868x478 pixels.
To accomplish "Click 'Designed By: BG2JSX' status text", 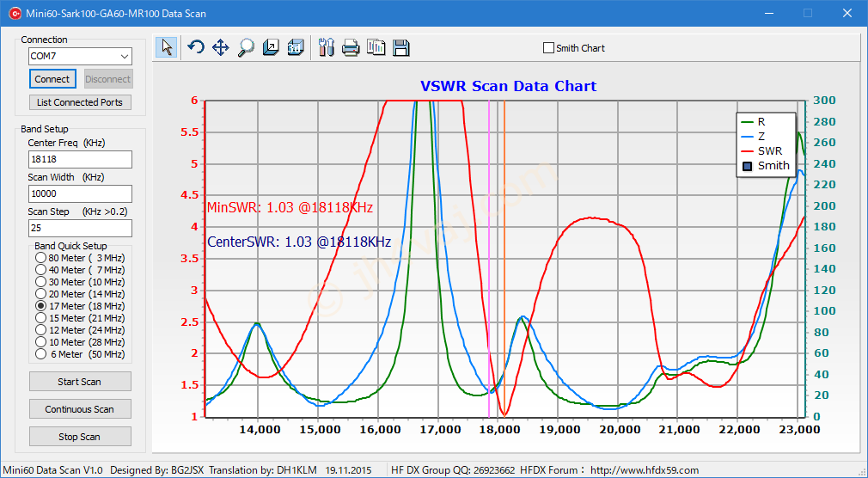I will pos(157,470).
